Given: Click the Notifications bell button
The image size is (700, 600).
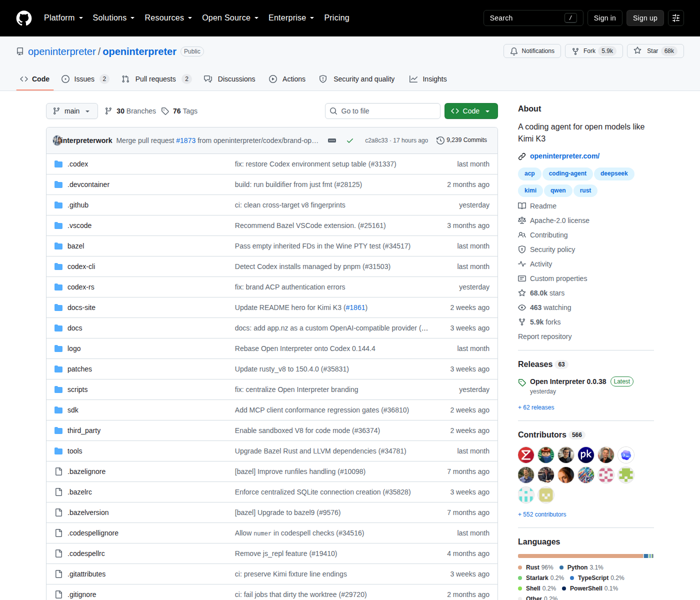Looking at the screenshot, I should [x=532, y=51].
